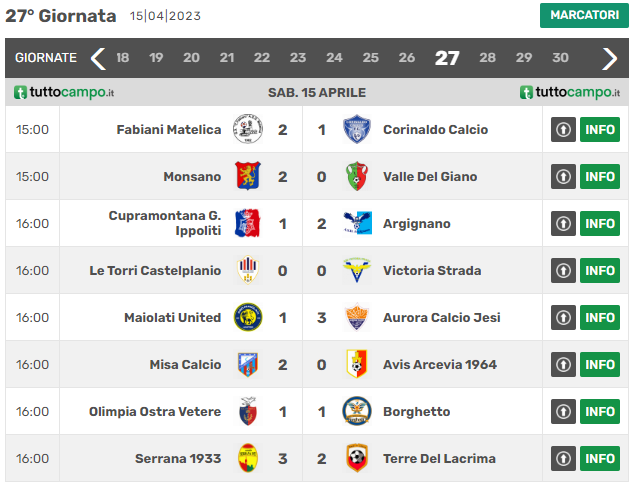Screen dimensions: 629x485
Task: Click the up-arrow icon for Misa Calcio match
Action: 563,364
